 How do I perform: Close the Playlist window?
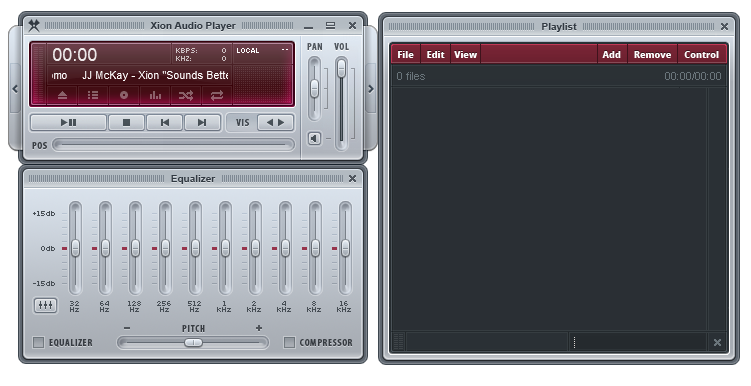pos(725,27)
